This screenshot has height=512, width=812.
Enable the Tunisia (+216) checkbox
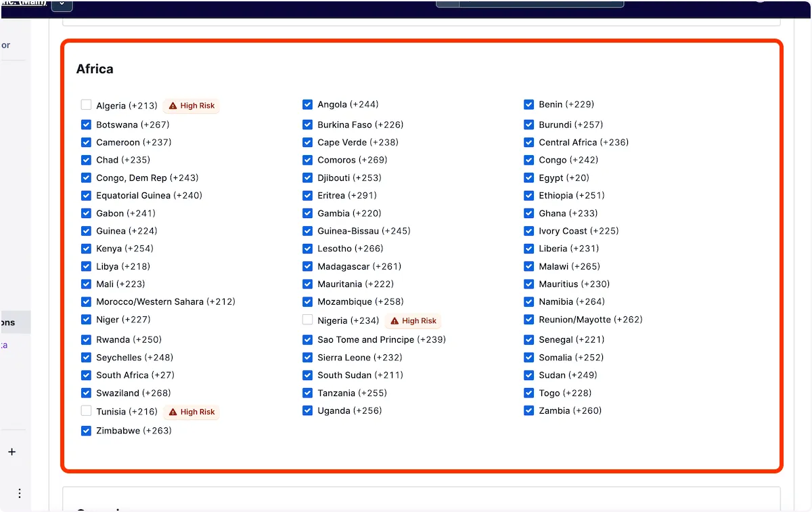[86, 411]
